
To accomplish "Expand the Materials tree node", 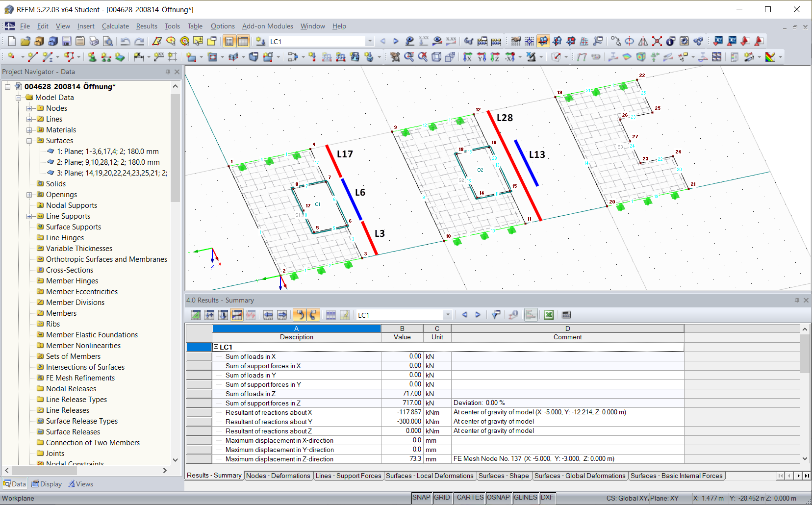I will (29, 130).
